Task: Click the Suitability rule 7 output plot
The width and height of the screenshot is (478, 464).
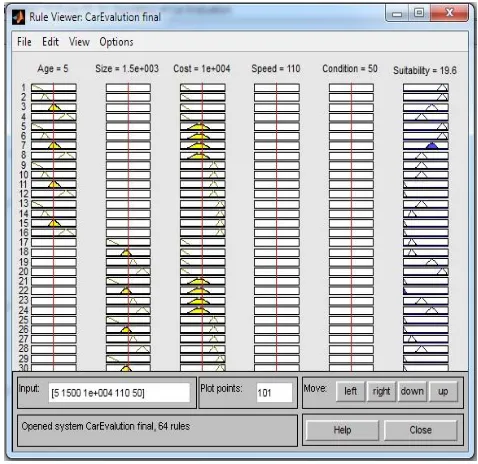Action: tap(426, 146)
